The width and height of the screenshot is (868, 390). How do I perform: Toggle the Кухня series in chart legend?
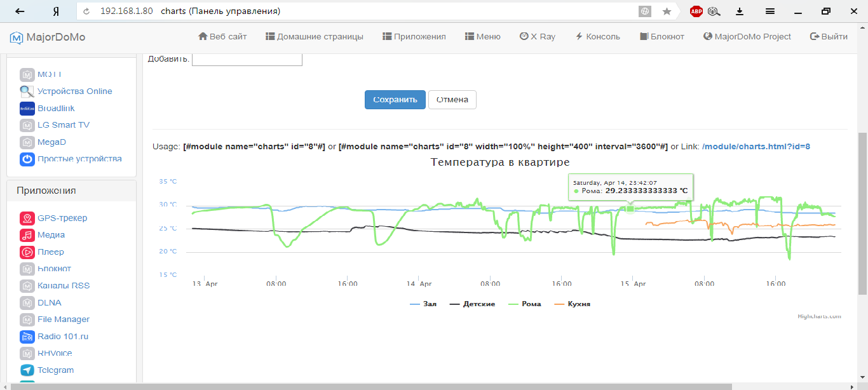pyautogui.click(x=572, y=304)
